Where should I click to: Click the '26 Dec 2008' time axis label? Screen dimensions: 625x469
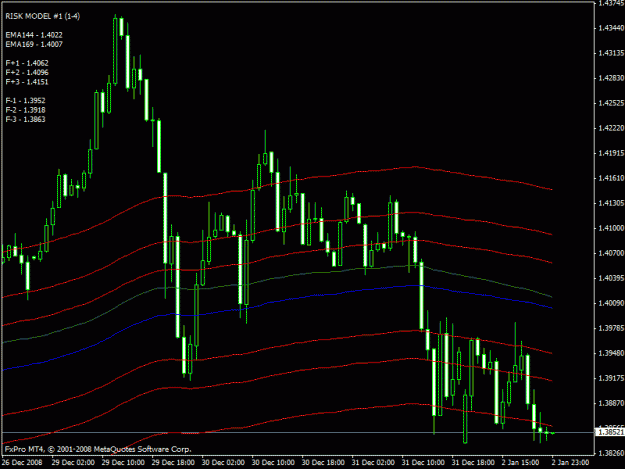(x=22, y=463)
